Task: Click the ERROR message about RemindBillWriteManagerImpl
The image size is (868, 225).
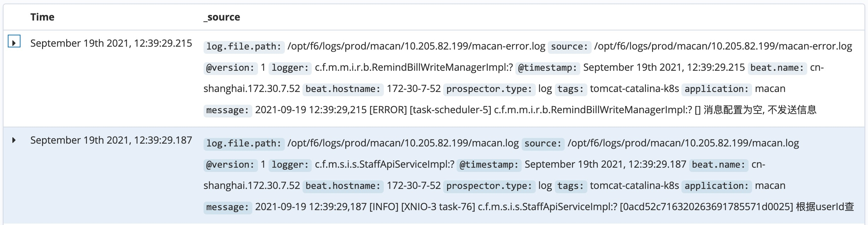Action: (x=536, y=110)
